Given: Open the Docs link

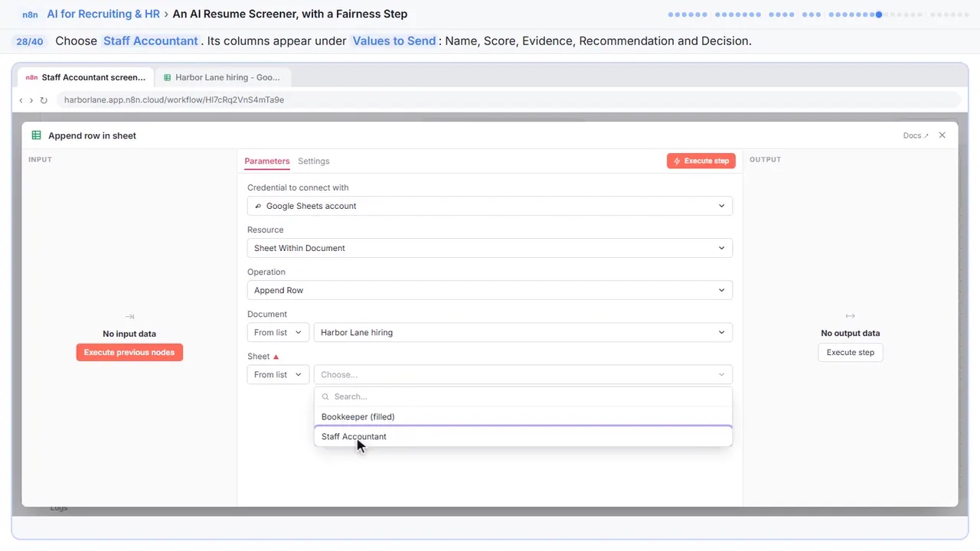Looking at the screenshot, I should pyautogui.click(x=916, y=135).
